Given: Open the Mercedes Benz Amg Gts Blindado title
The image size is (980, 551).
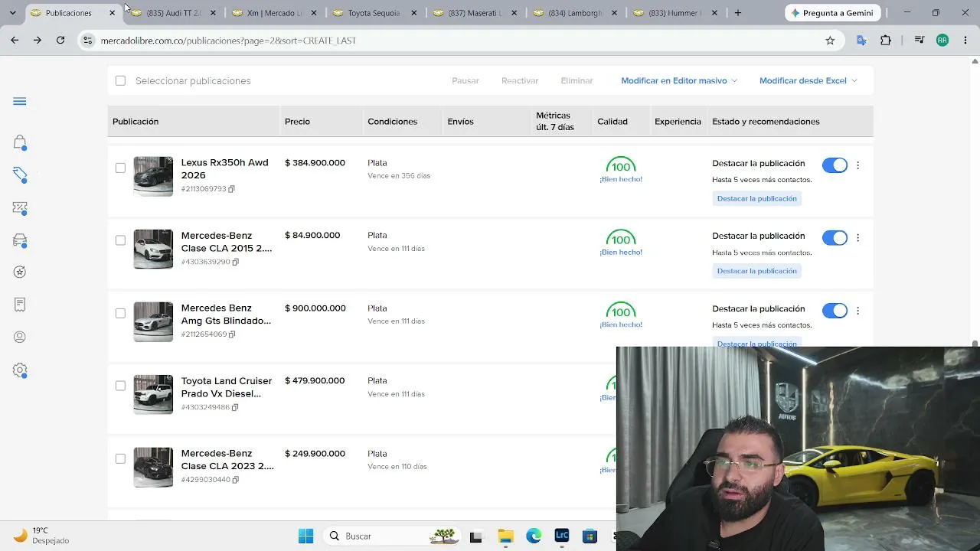Looking at the screenshot, I should tap(226, 315).
